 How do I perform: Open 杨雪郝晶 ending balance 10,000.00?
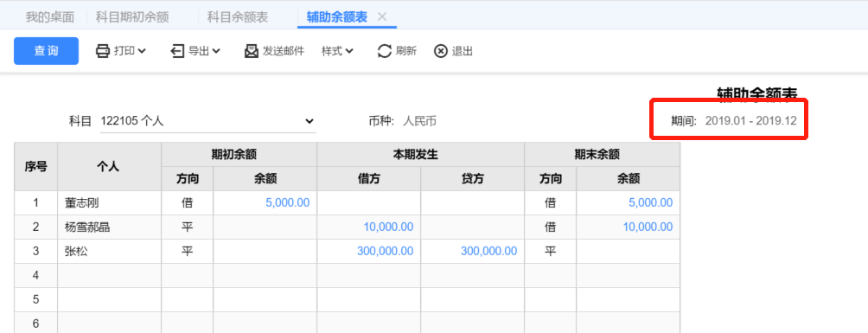(x=648, y=227)
